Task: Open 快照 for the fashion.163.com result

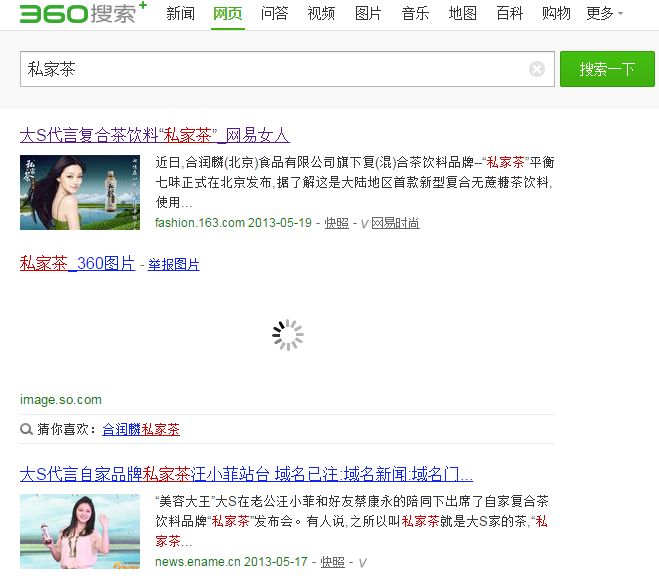Action: click(337, 223)
